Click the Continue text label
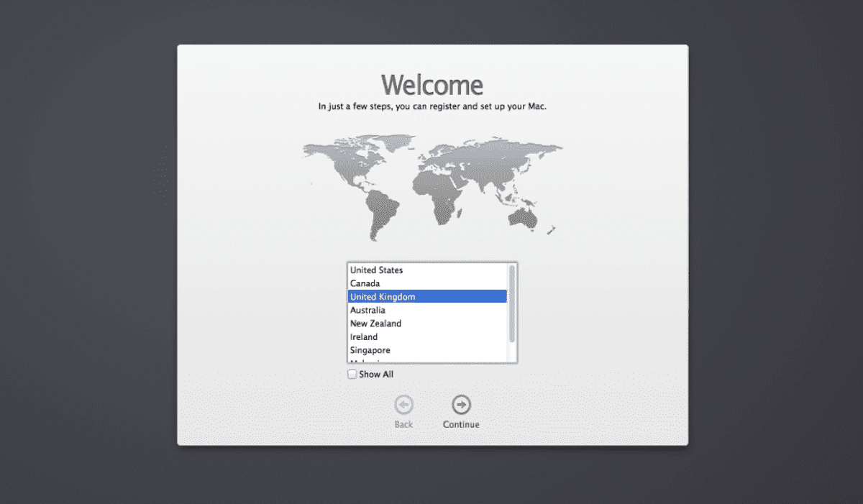This screenshot has width=863, height=504. (x=461, y=424)
